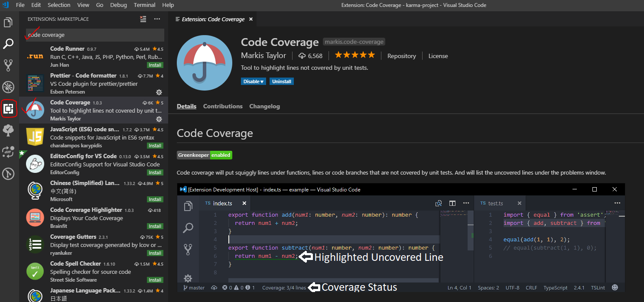Select the EditorConfig extension mouse icon

pyautogui.click(x=35, y=164)
